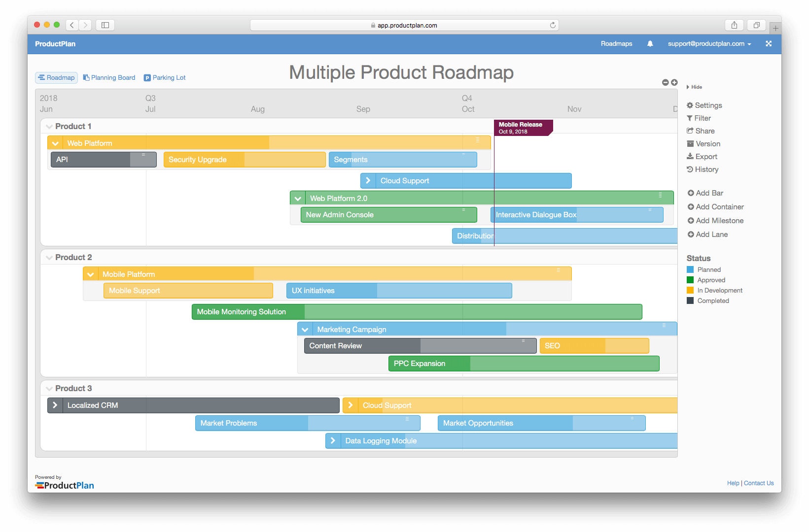Add a Milestone to the roadmap
Image resolution: width=809 pixels, height=532 pixels.
[x=719, y=220]
